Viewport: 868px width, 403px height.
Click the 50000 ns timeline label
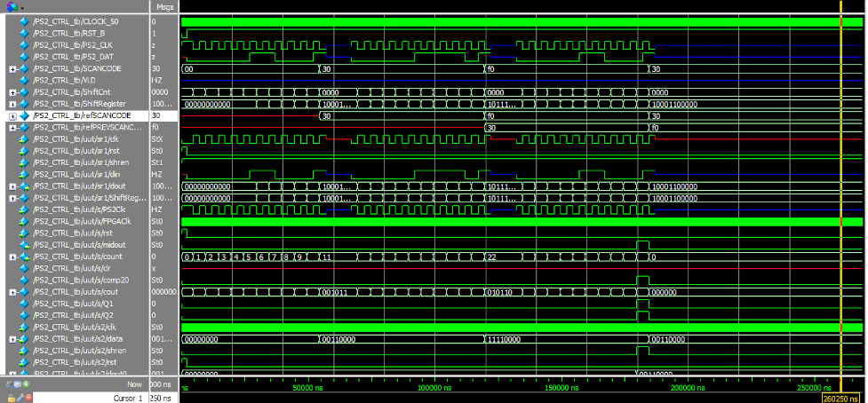click(x=306, y=389)
